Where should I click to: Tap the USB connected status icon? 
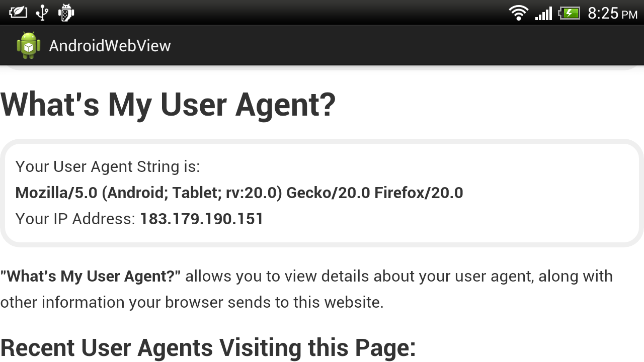click(x=42, y=13)
